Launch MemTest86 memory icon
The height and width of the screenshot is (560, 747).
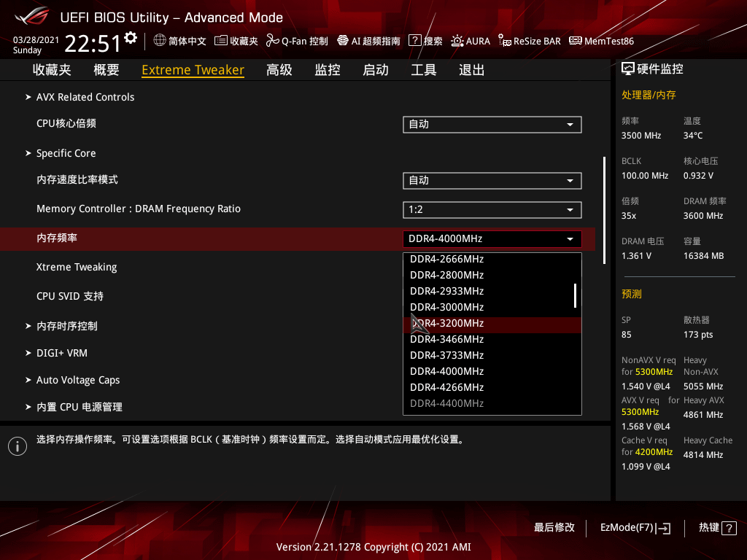coord(575,41)
